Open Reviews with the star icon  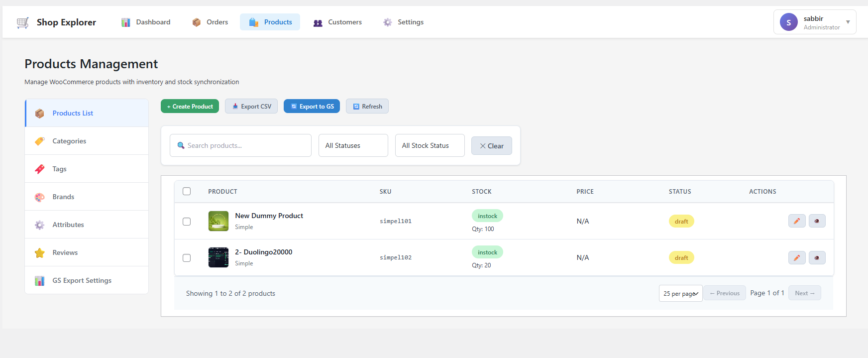click(x=65, y=253)
